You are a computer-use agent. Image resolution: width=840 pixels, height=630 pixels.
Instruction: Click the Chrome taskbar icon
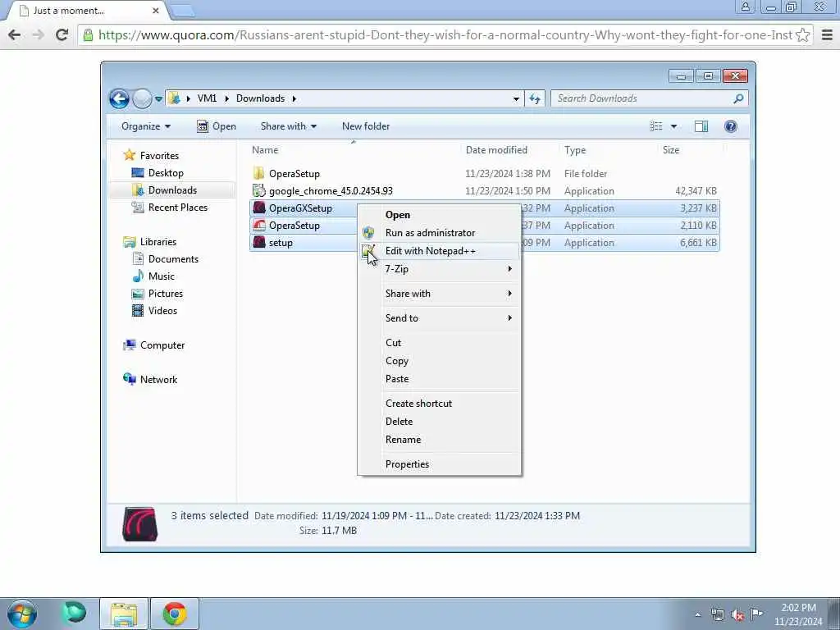tap(175, 614)
